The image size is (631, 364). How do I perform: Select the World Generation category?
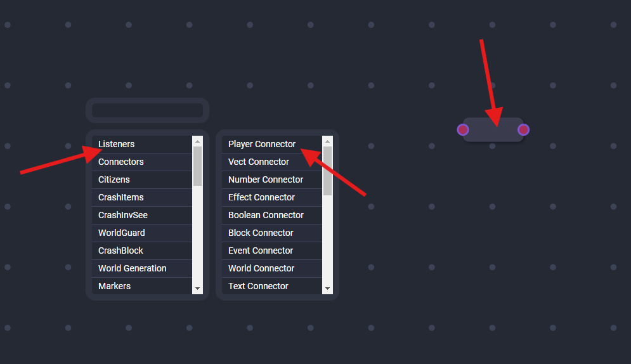coord(141,268)
